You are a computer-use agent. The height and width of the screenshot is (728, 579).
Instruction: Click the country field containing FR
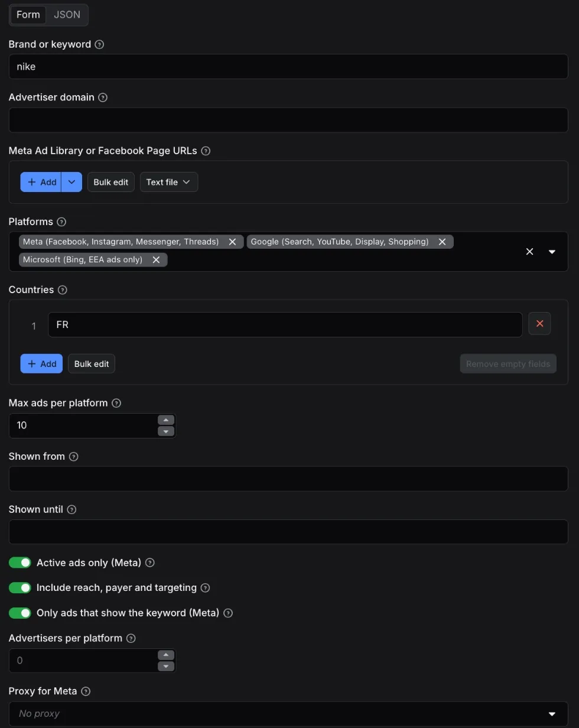click(285, 324)
